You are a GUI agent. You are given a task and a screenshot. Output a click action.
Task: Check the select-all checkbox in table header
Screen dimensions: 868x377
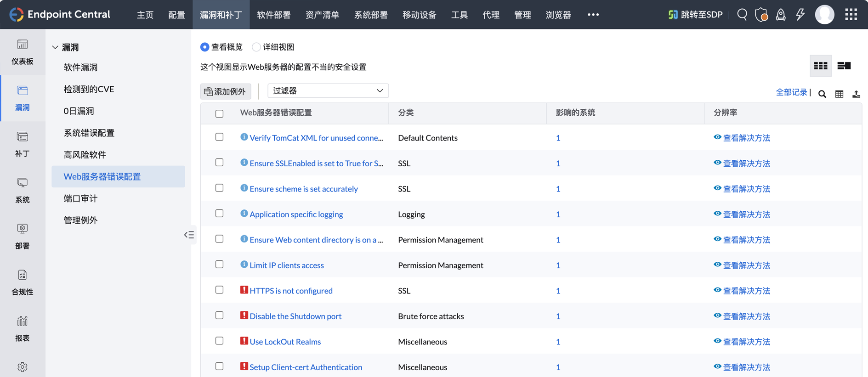click(x=220, y=113)
